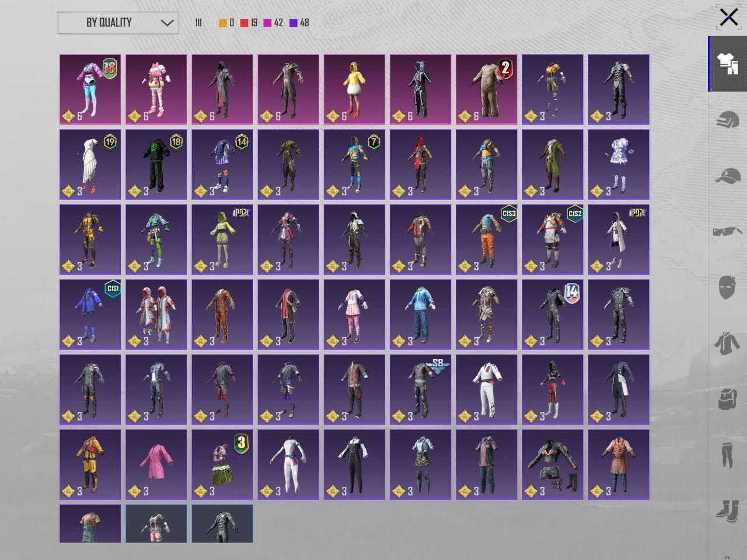
Task: Pick the outfit tagged with S8 badge
Action: coord(421,389)
